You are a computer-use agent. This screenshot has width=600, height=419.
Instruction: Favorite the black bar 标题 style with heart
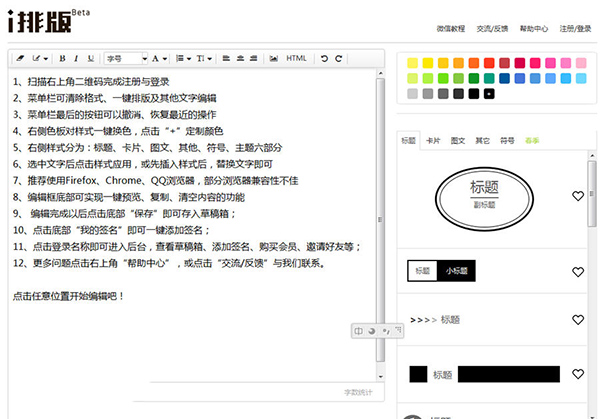click(578, 374)
